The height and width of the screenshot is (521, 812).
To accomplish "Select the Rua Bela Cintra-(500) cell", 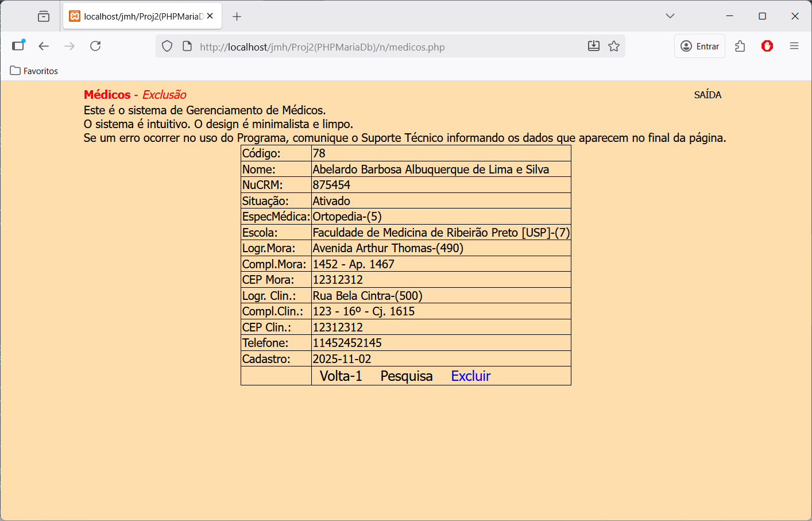I will (x=441, y=295).
